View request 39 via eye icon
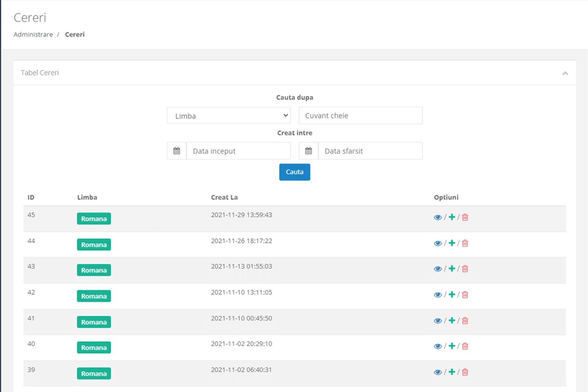Viewport: 588px width, 392px height. (437, 372)
